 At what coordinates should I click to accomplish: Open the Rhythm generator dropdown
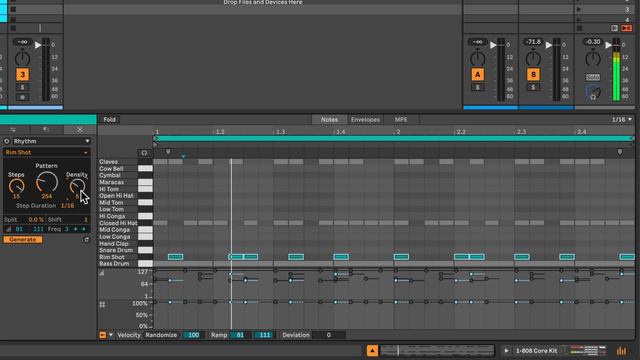pos(51,141)
